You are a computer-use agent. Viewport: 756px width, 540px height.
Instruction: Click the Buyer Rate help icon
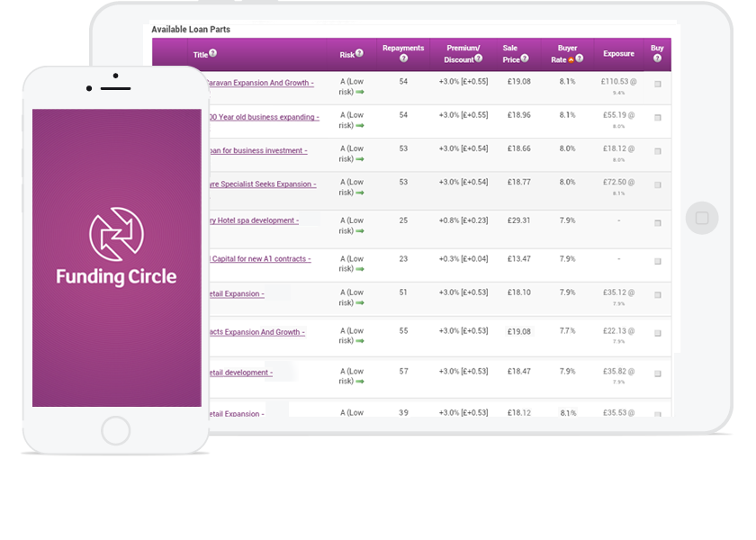[x=580, y=58]
